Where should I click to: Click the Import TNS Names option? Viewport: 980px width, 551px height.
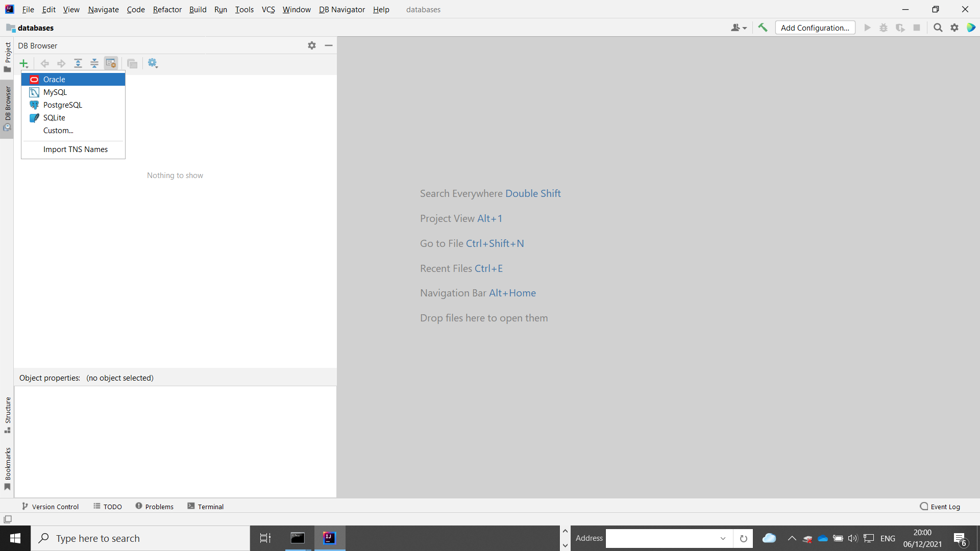[x=76, y=149]
